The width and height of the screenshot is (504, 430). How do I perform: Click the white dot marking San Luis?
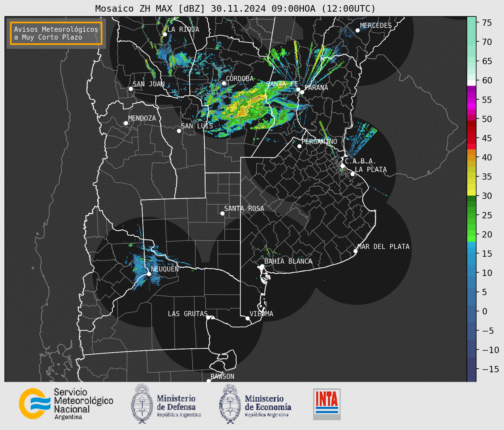point(179,131)
